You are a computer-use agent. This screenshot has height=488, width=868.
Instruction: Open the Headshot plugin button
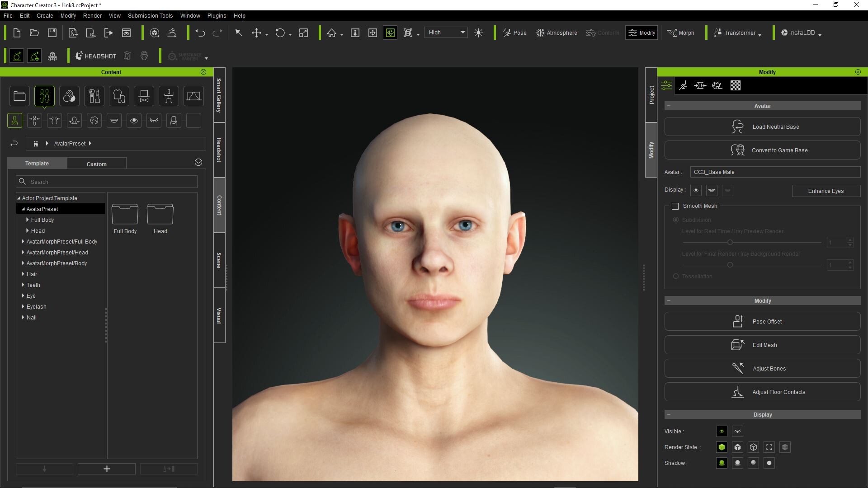coord(96,56)
